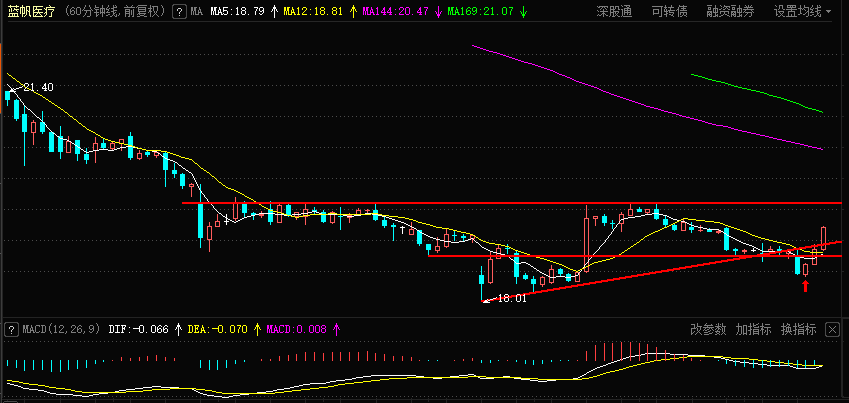Open the 融资融券 tab

click(730, 11)
